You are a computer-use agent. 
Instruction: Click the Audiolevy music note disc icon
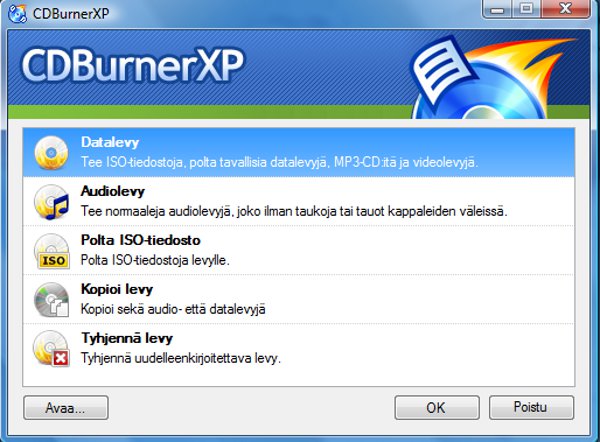pos(51,202)
